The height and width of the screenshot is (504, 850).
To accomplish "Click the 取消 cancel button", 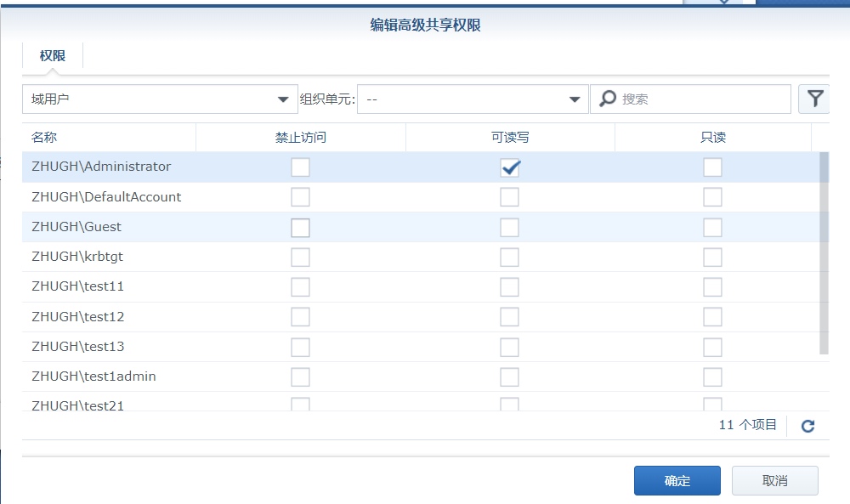I will [774, 481].
